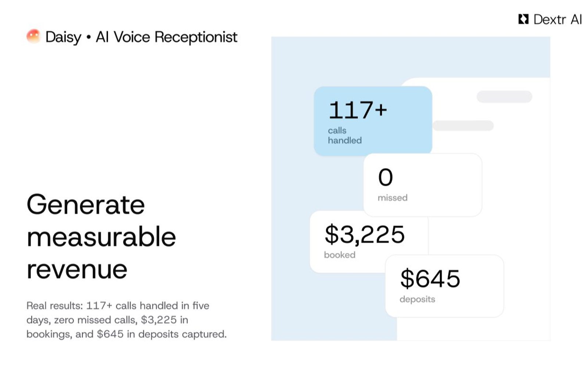Click the missed label text
The image size is (588, 379).
[392, 198]
